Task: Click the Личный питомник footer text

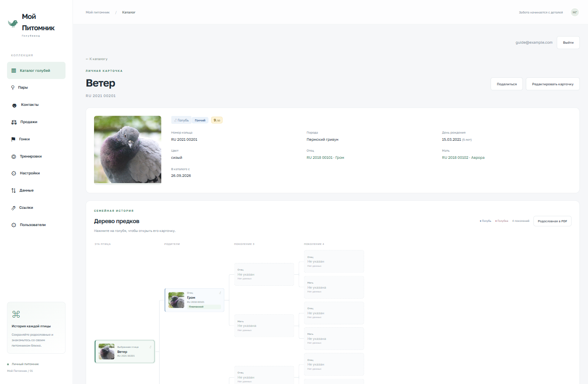Action: (25, 364)
